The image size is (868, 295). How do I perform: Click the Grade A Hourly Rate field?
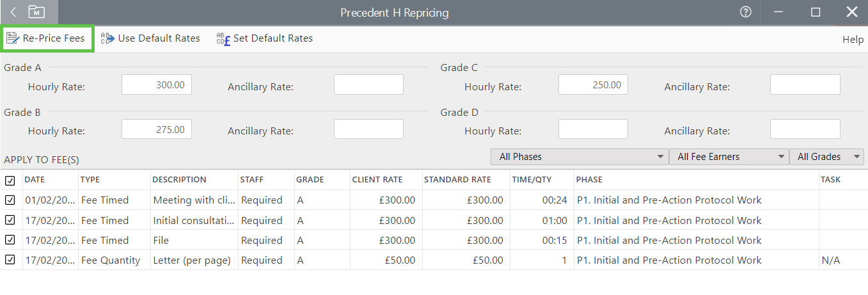(x=157, y=85)
